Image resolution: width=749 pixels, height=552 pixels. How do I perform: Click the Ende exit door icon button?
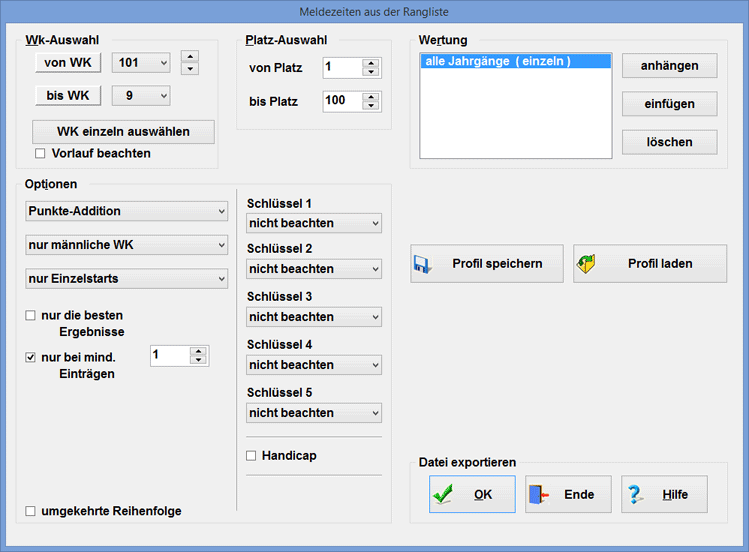[x=567, y=494]
